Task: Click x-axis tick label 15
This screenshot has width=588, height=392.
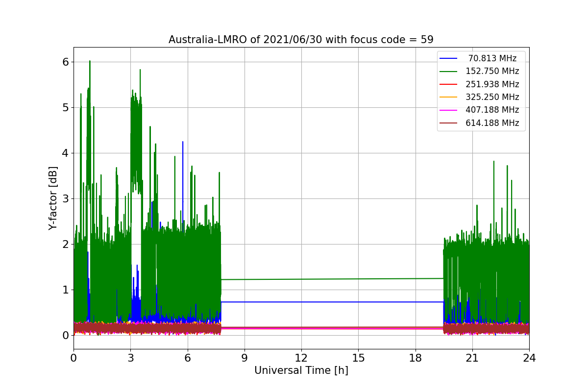Action: point(358,358)
